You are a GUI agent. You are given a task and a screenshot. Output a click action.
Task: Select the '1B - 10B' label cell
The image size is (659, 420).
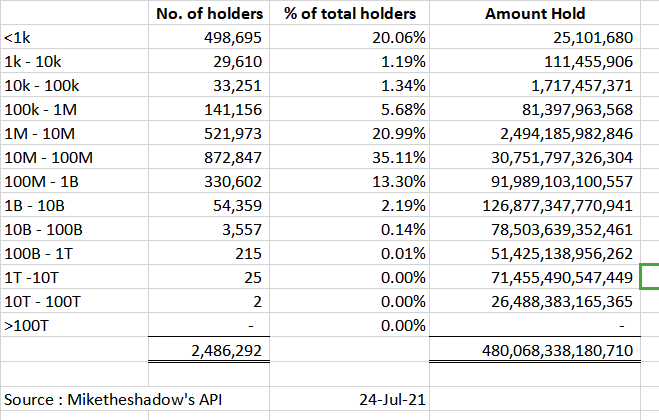pos(74,205)
